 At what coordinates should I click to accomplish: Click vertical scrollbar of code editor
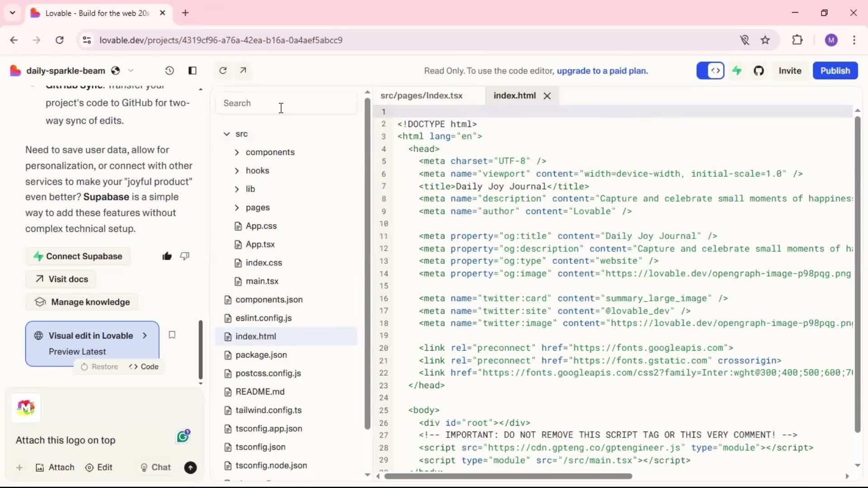point(857,275)
